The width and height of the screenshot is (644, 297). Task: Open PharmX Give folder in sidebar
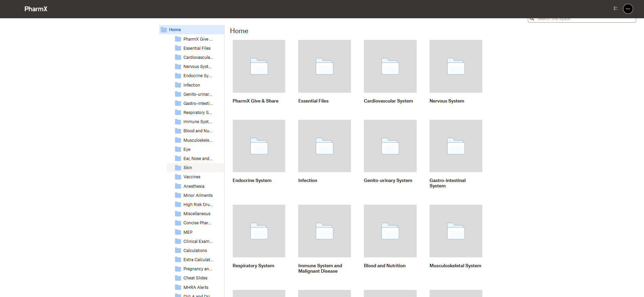(x=198, y=39)
